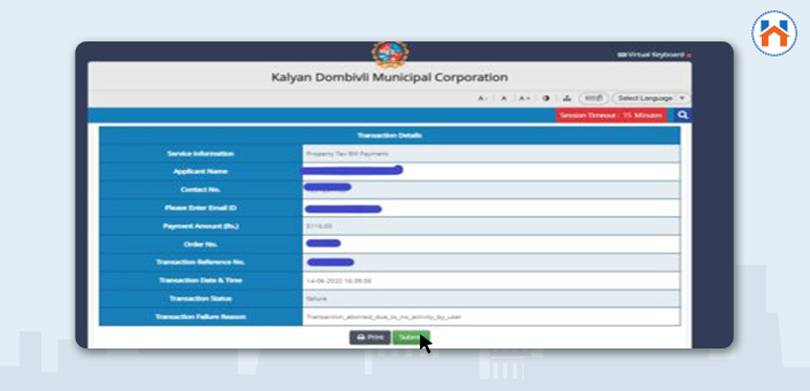The width and height of the screenshot is (810, 391).
Task: Click the orange house logo icon
Action: (x=774, y=33)
